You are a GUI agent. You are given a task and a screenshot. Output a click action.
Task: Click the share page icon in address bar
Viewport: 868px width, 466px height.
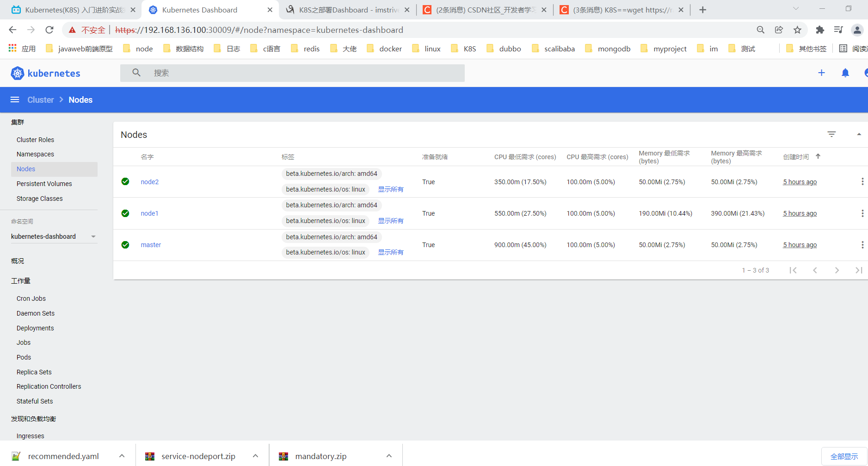click(779, 30)
